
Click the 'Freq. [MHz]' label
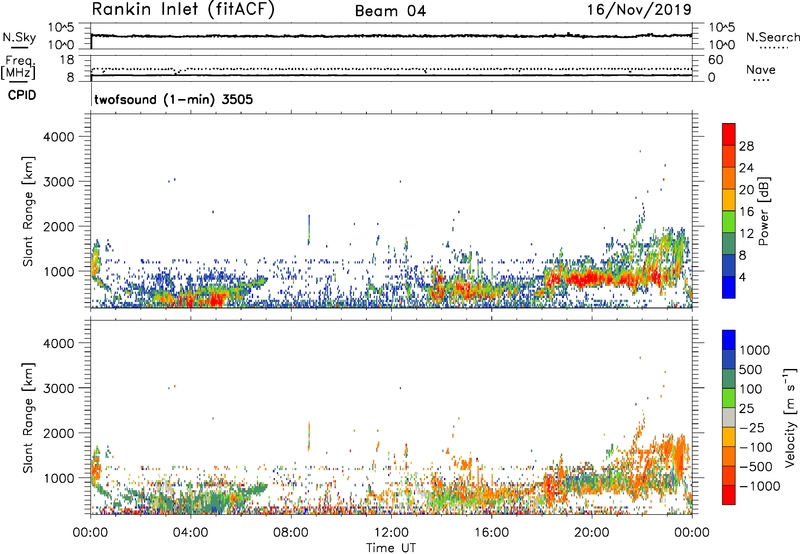pos(18,68)
